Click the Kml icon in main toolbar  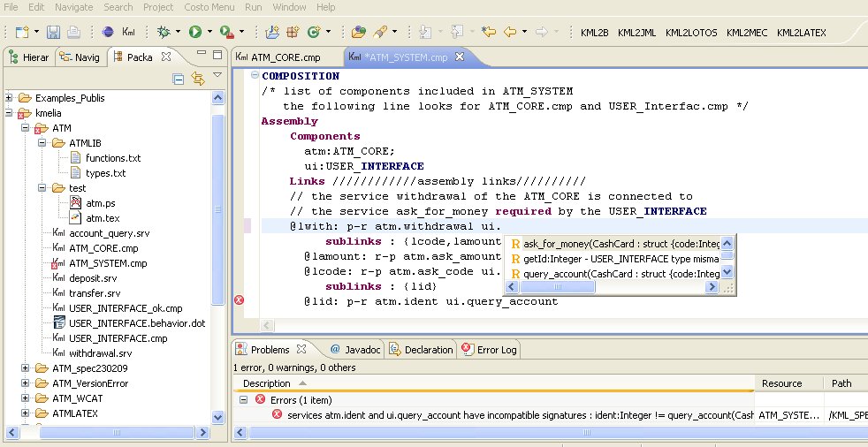[x=129, y=33]
